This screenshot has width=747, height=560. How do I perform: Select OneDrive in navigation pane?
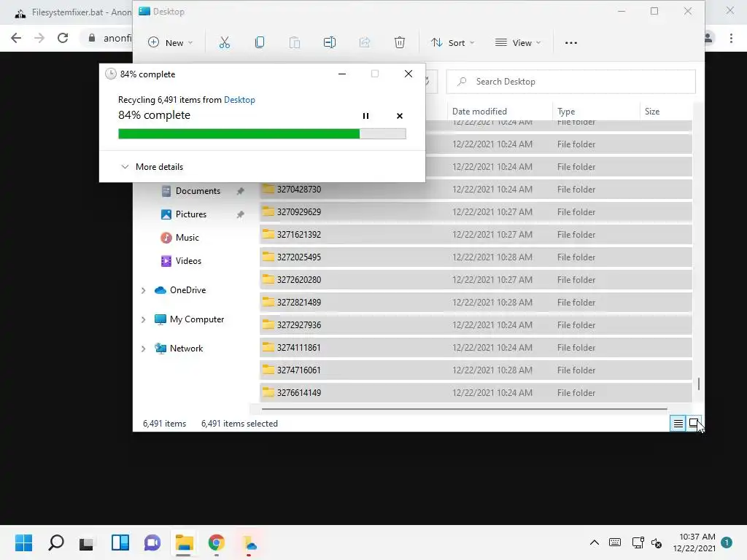[187, 290]
